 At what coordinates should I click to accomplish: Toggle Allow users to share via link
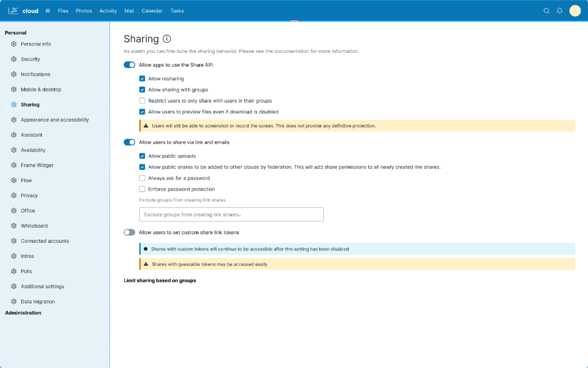[x=129, y=142]
